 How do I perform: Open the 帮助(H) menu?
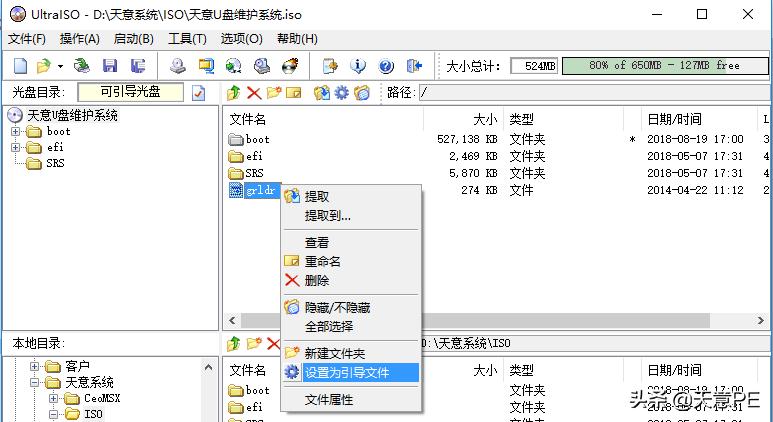(297, 39)
